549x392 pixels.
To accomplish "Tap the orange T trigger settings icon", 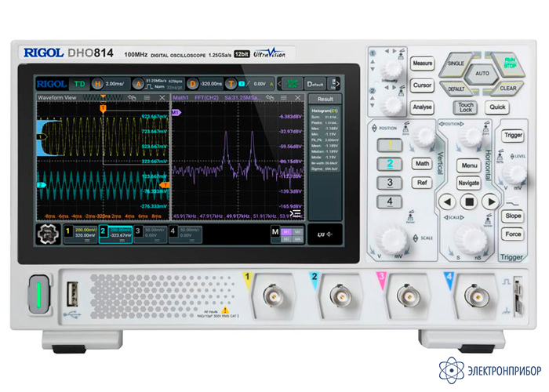I will 231,84.
